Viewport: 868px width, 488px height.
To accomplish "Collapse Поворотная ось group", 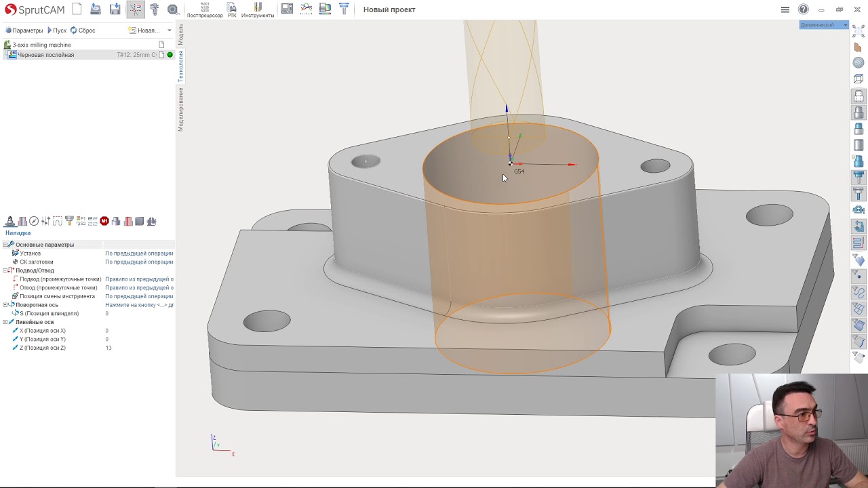I will point(5,305).
